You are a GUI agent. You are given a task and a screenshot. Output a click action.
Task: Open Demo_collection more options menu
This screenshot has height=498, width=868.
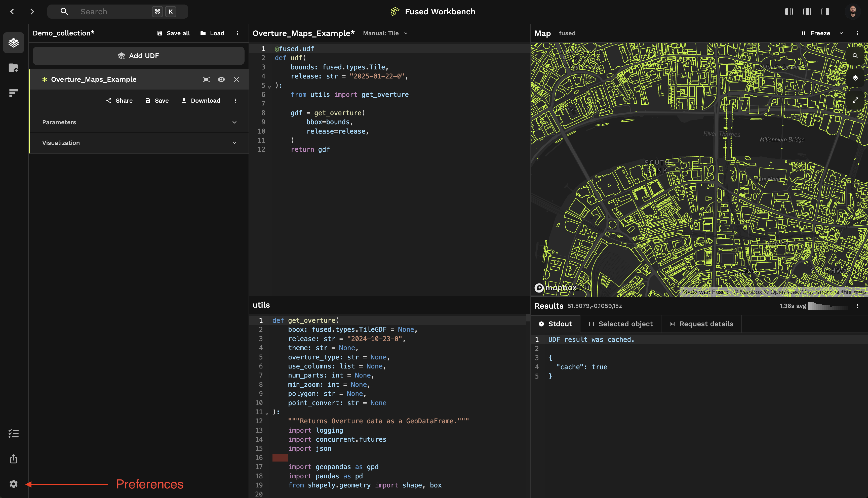[x=238, y=33]
